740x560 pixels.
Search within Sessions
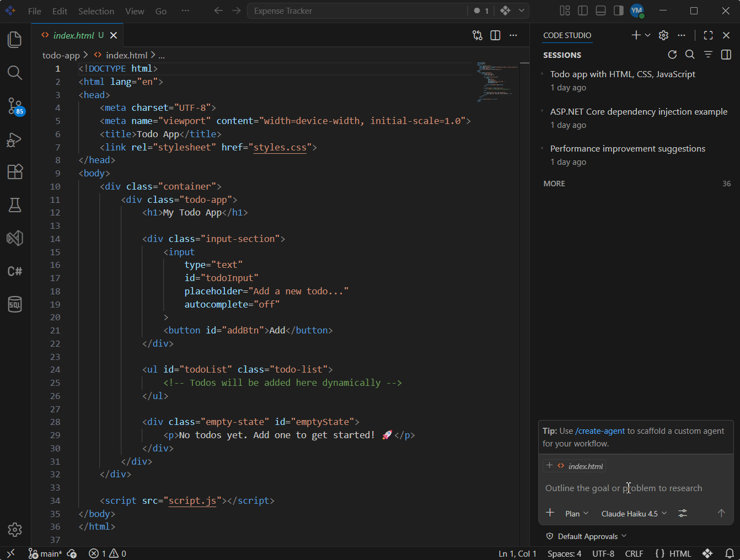click(690, 55)
